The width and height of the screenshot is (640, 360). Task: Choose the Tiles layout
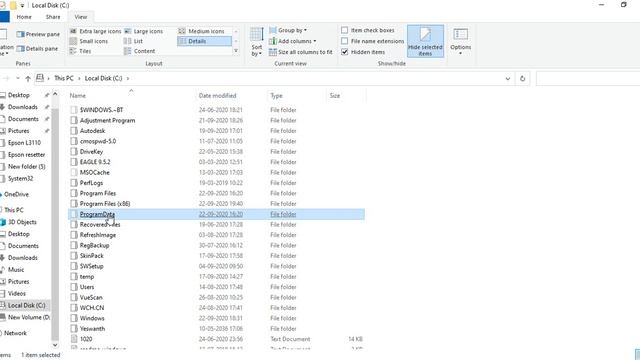[80, 51]
